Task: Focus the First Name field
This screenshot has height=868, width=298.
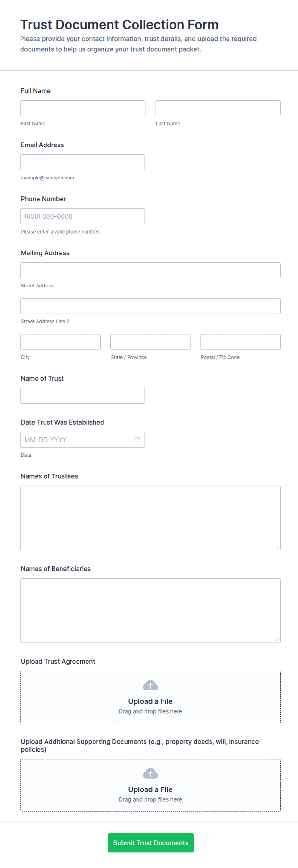Action: pos(83,108)
